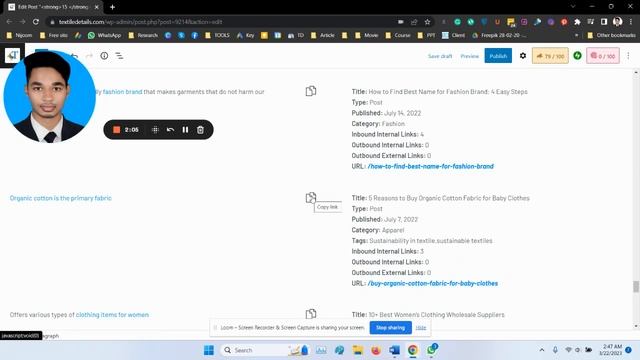Click the Loom drag handle dots icon
The width and height of the screenshot is (640, 360).
(155, 129)
